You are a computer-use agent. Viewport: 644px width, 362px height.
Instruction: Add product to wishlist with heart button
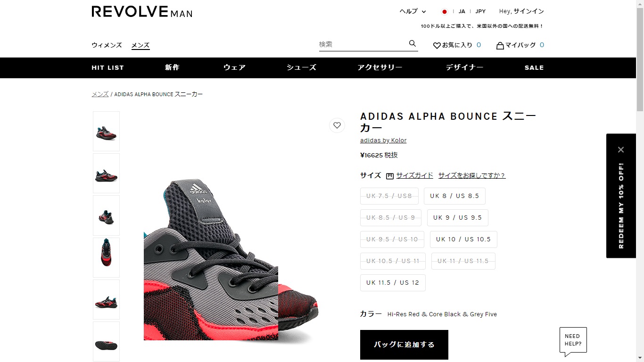tap(337, 125)
